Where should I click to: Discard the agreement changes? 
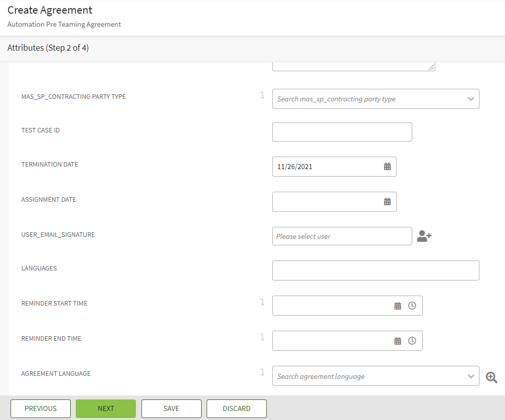tap(236, 408)
